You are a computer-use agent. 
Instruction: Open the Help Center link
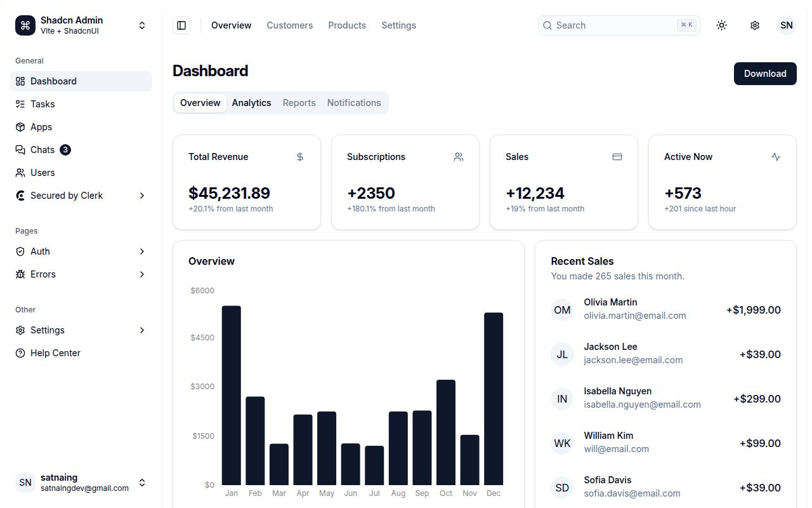(81, 353)
